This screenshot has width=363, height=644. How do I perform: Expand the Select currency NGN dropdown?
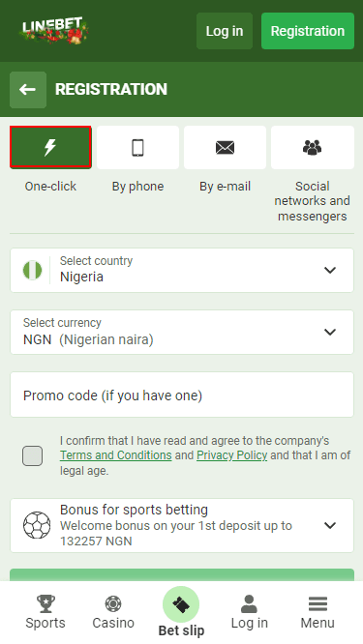pyautogui.click(x=182, y=333)
